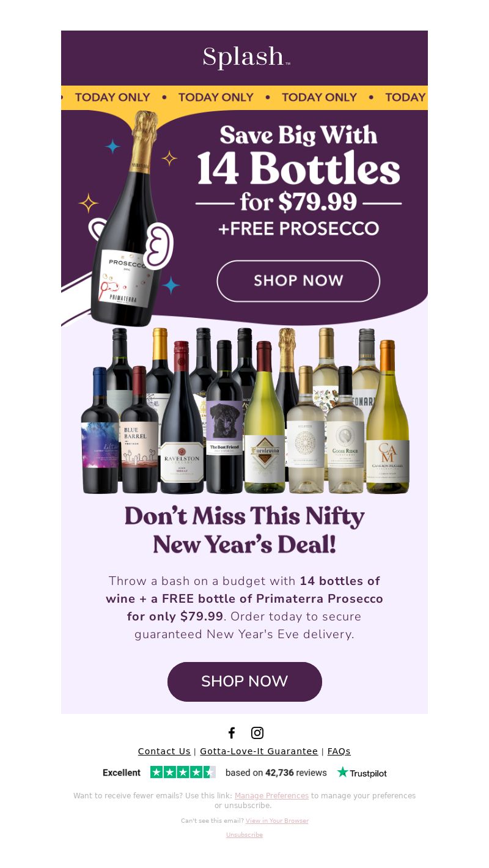Click the Ravelston Shiraz bottle
Viewport: 489px width, 868px height.
tap(182, 418)
